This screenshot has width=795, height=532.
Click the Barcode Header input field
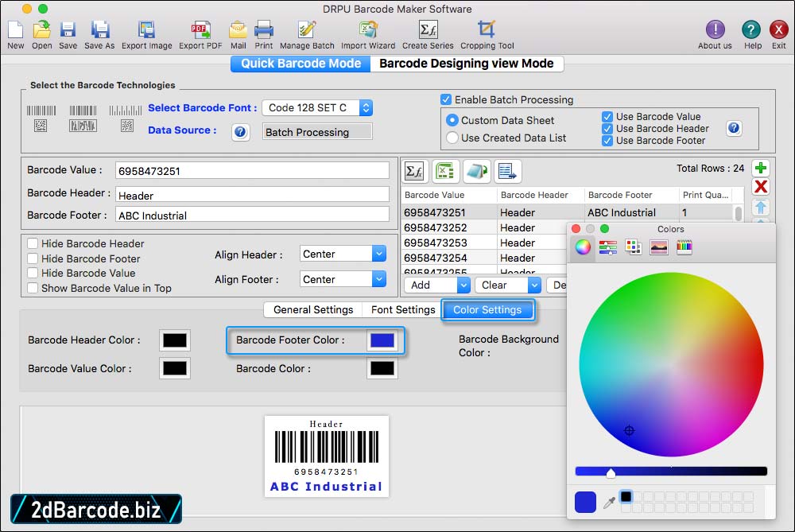(252, 196)
